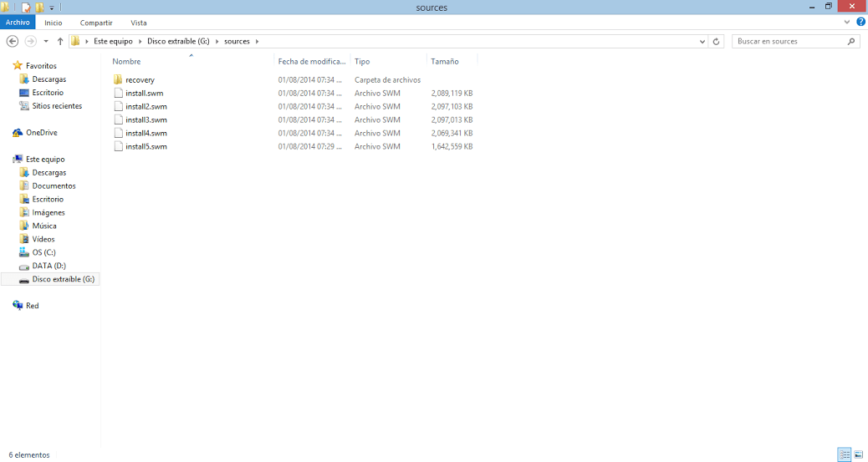This screenshot has height=462, width=868.
Task: Restore down the sources window
Action: click(x=828, y=7)
